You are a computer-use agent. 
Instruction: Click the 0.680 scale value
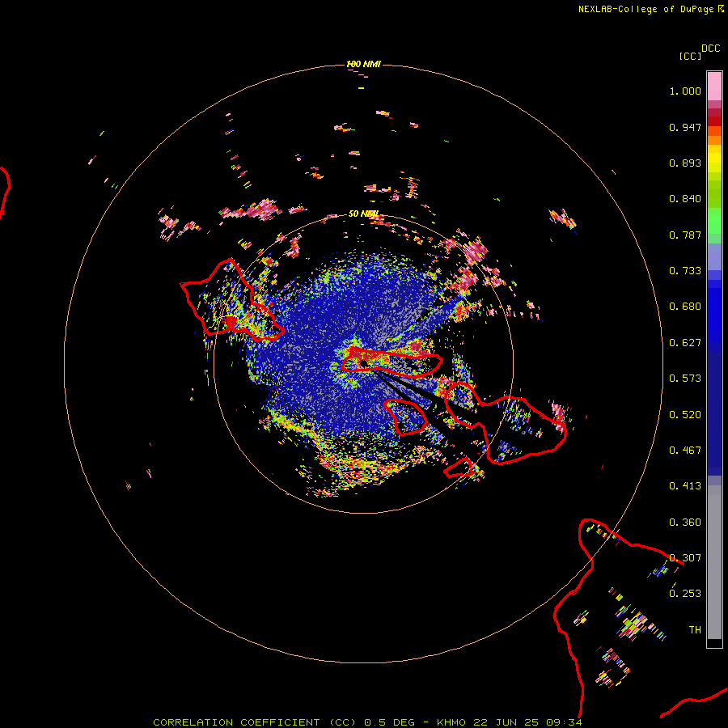(x=685, y=307)
